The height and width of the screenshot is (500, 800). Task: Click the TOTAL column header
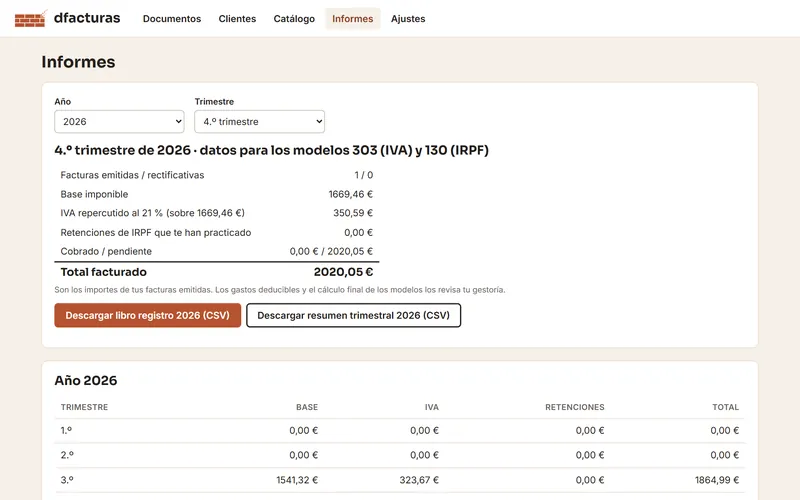(x=726, y=407)
